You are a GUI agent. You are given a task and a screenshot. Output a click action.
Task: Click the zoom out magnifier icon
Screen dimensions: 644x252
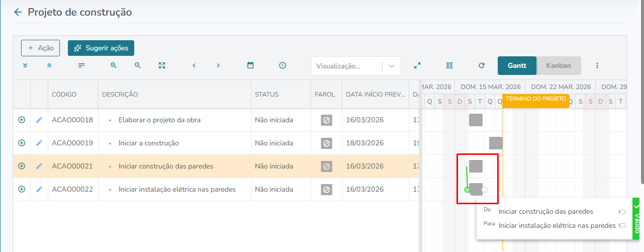click(138, 65)
